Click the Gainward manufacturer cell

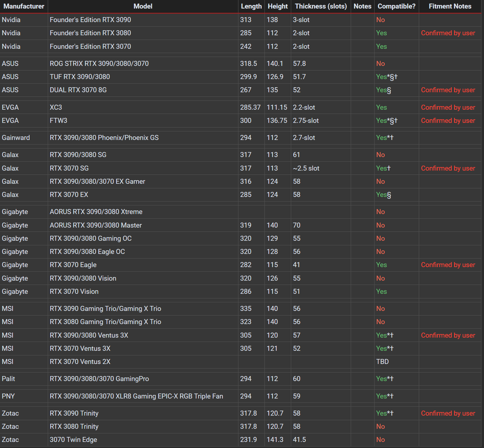24,138
